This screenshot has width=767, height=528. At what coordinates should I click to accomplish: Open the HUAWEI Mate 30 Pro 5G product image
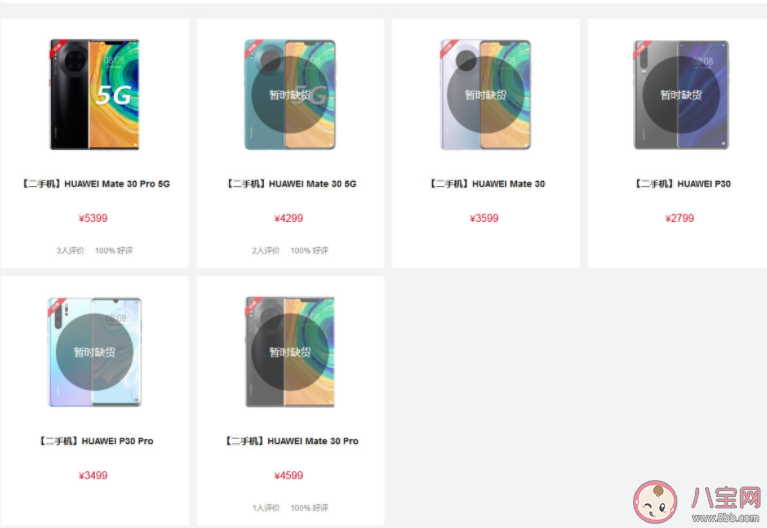click(94, 94)
